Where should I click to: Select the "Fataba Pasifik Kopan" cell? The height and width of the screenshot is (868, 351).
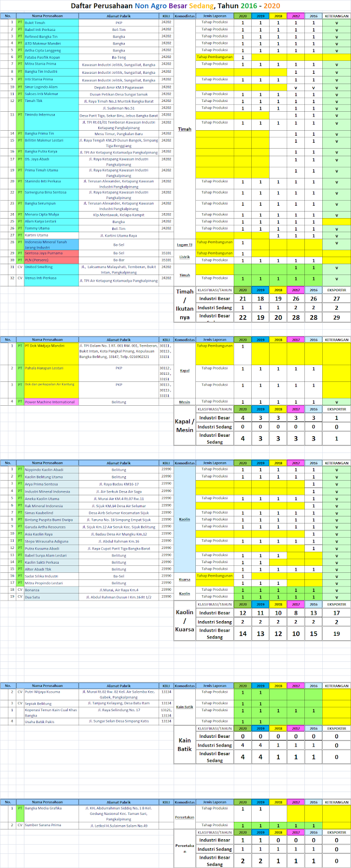pos(51,57)
